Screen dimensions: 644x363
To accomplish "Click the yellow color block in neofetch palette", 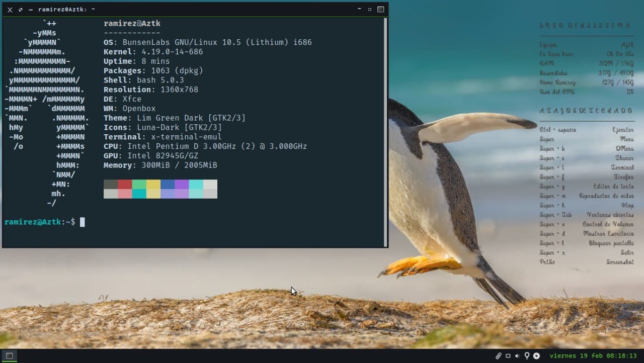I will tap(153, 185).
